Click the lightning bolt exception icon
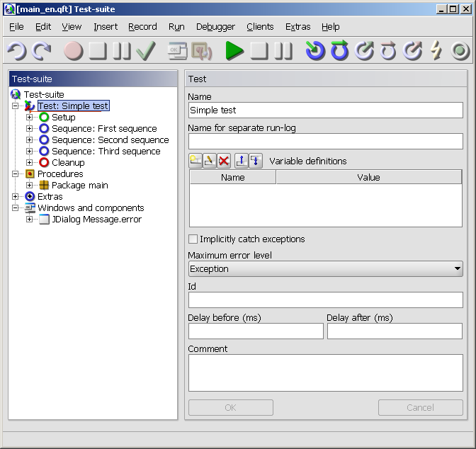The height and width of the screenshot is (449, 476). pos(436,50)
